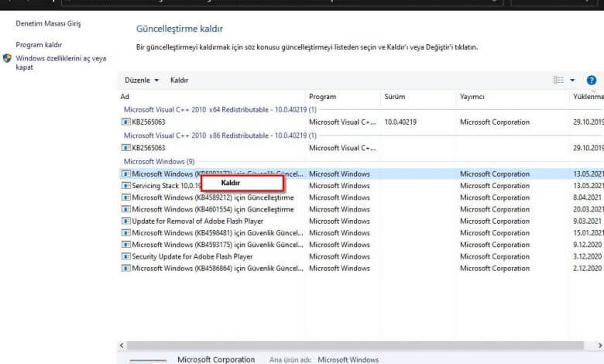The height and width of the screenshot is (364, 604).
Task: Click the Security Update for Adobe Flash Player icon
Action: pos(125,256)
